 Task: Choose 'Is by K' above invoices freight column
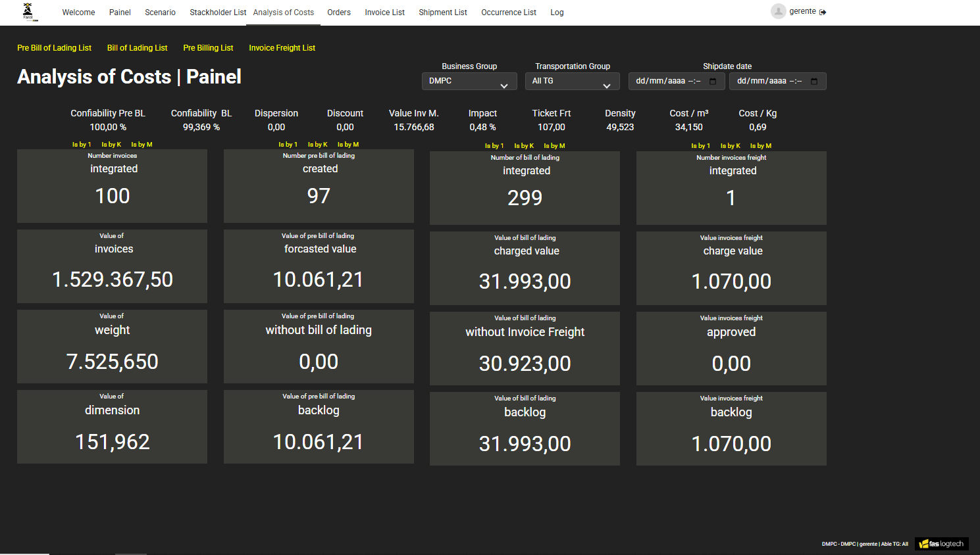pos(730,146)
